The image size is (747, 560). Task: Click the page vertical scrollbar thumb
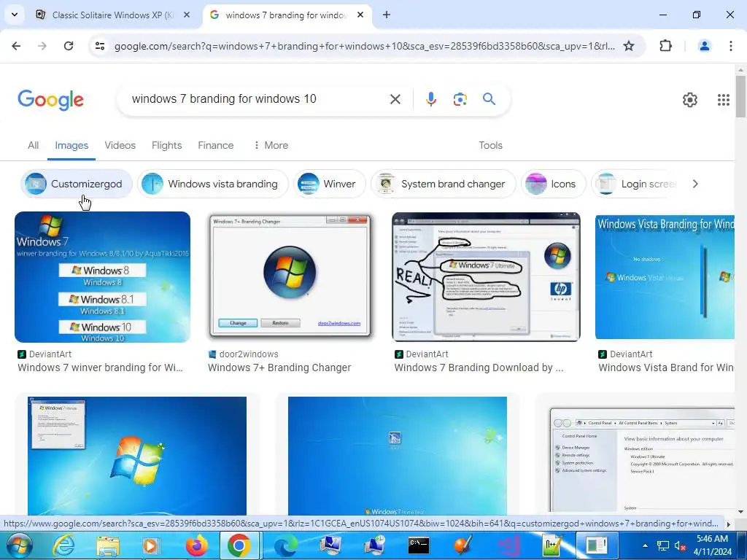[740, 96]
